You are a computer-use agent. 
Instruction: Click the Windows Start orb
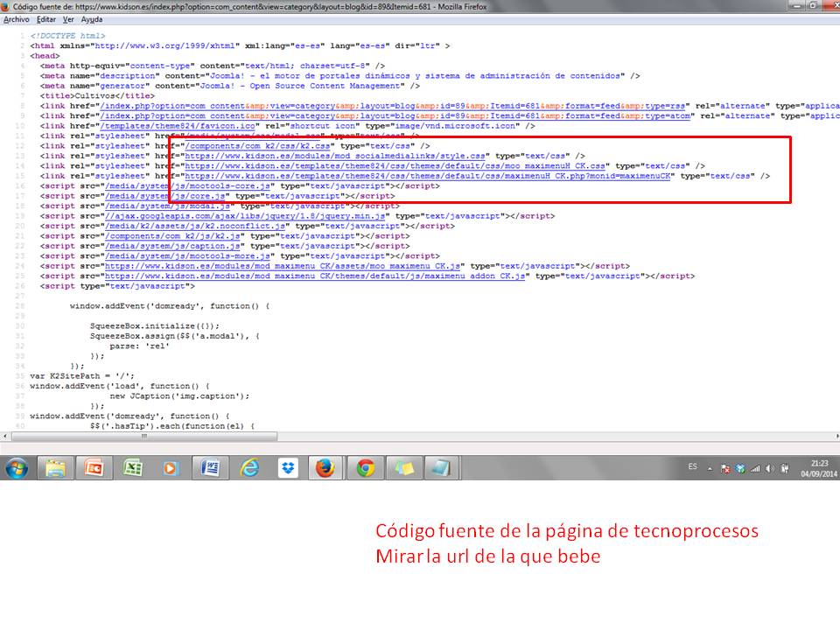tap(17, 468)
